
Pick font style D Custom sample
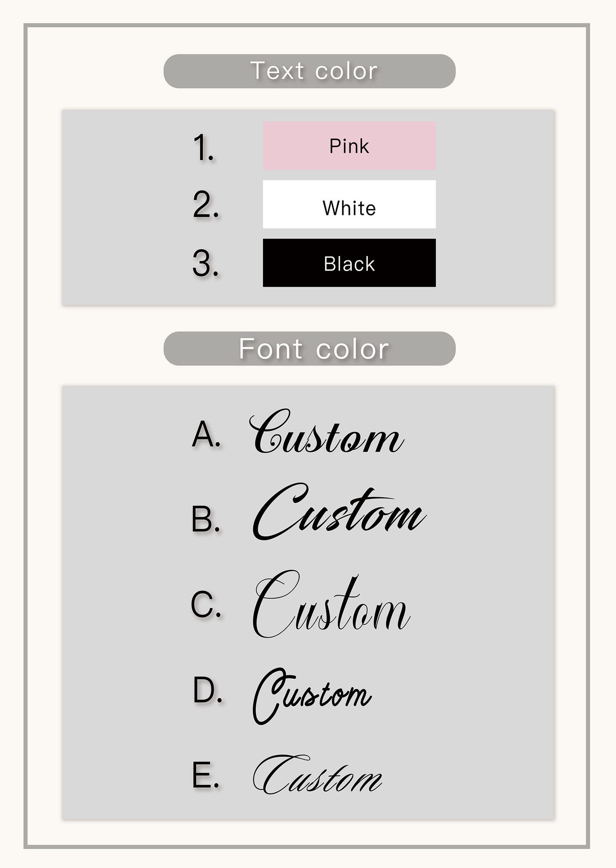click(x=312, y=696)
